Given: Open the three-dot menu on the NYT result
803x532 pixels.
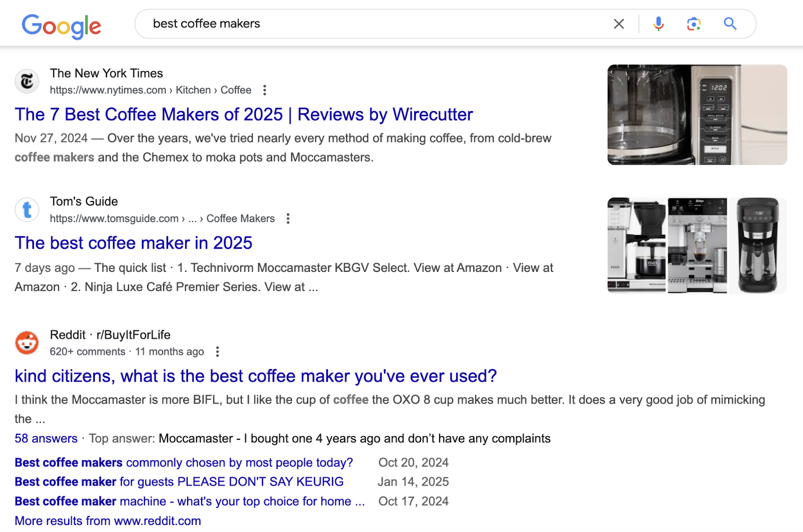Looking at the screenshot, I should click(x=264, y=90).
